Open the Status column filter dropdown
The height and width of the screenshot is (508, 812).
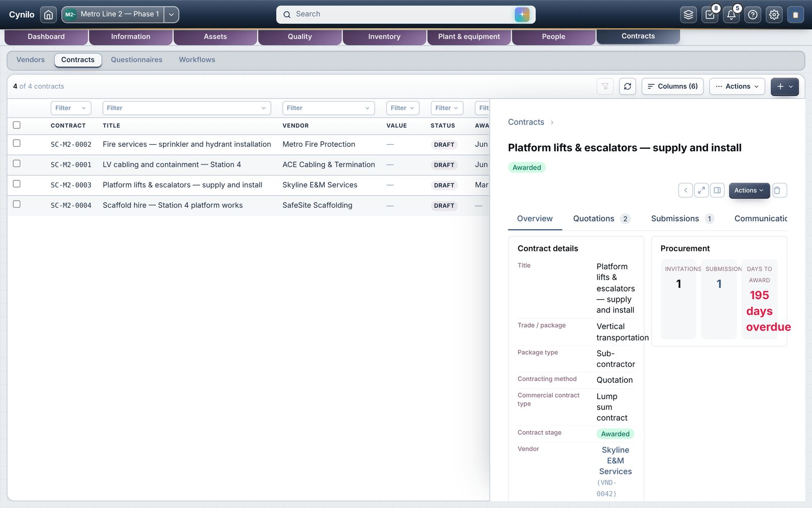(x=447, y=108)
